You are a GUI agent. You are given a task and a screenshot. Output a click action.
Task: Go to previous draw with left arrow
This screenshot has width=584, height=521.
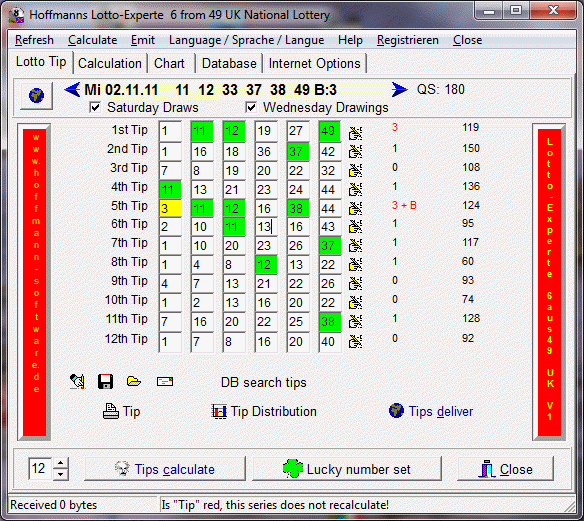click(72, 89)
